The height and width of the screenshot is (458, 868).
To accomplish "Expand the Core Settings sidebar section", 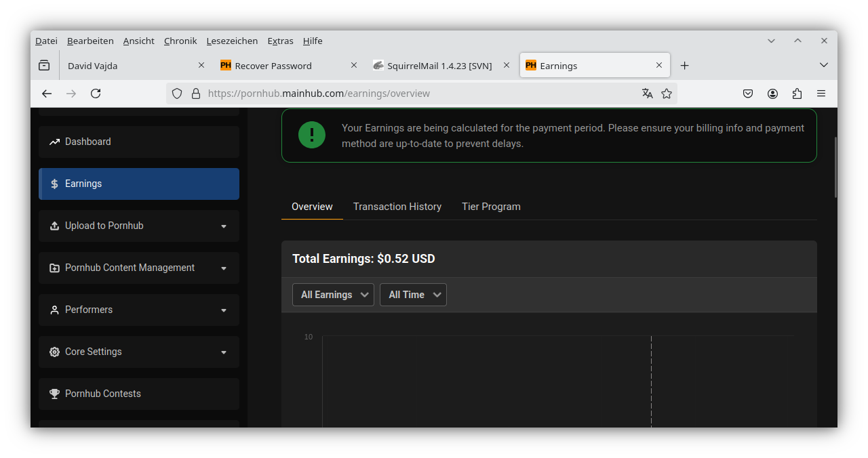I will tap(139, 352).
